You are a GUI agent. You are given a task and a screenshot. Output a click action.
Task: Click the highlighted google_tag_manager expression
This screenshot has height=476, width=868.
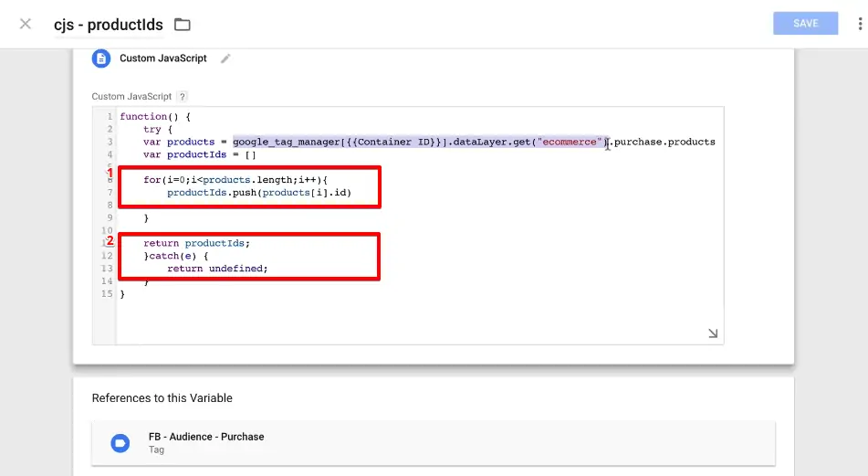[x=420, y=142]
